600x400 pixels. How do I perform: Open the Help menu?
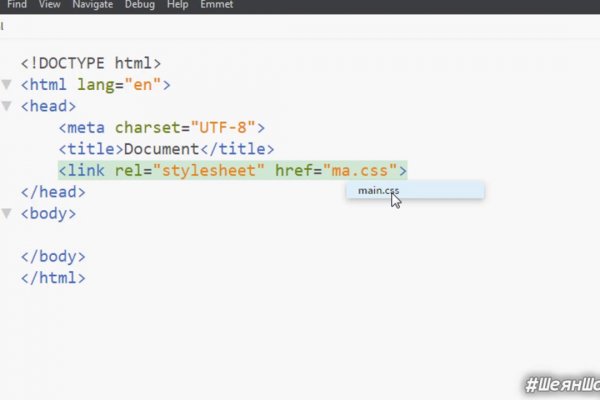click(x=178, y=5)
